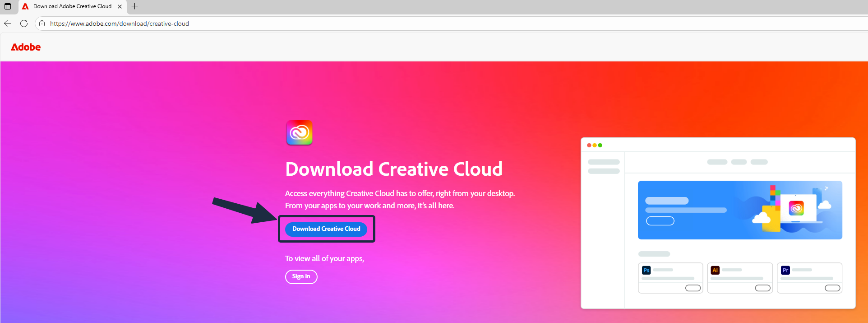Image resolution: width=868 pixels, height=323 pixels.
Task: Open a new tab with plus icon
Action: (134, 6)
